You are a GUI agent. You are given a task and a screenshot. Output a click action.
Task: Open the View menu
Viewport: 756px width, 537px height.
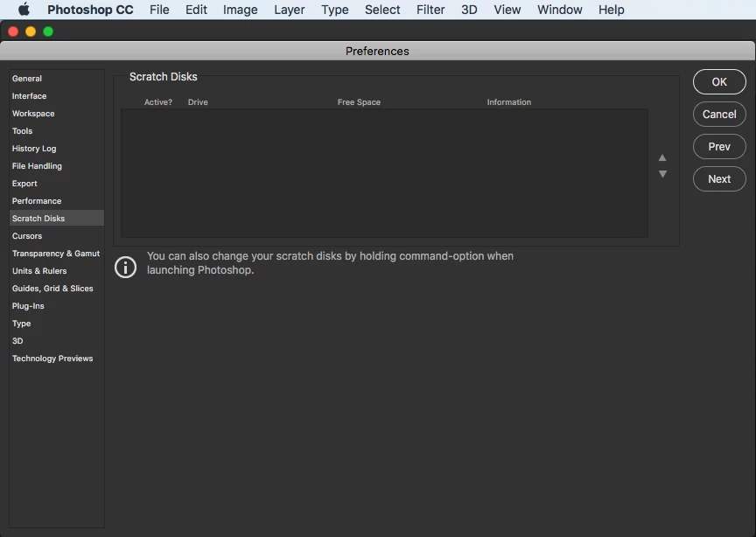[x=507, y=10]
